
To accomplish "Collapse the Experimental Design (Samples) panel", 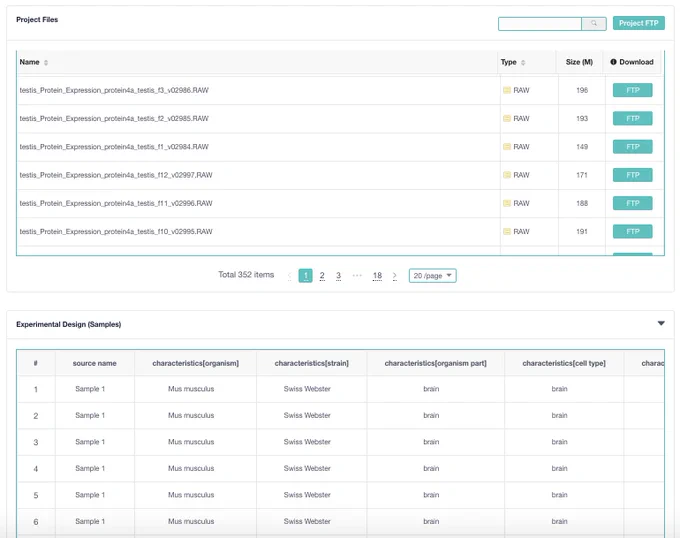I will pyautogui.click(x=661, y=323).
